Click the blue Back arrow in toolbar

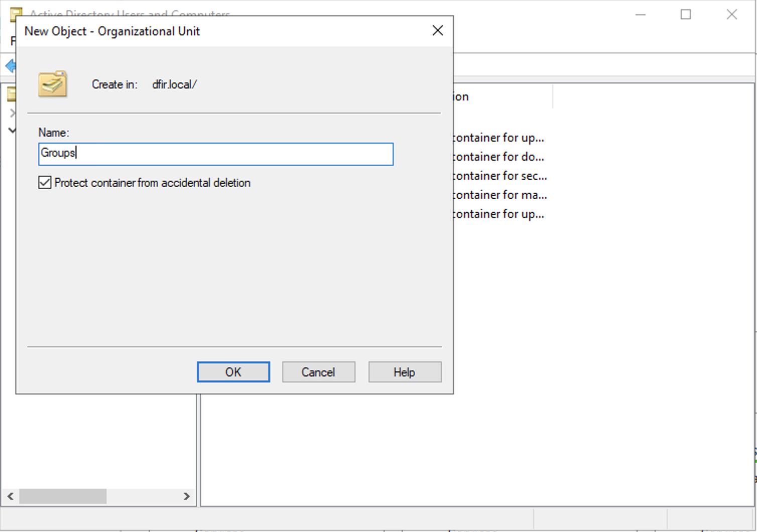click(9, 66)
